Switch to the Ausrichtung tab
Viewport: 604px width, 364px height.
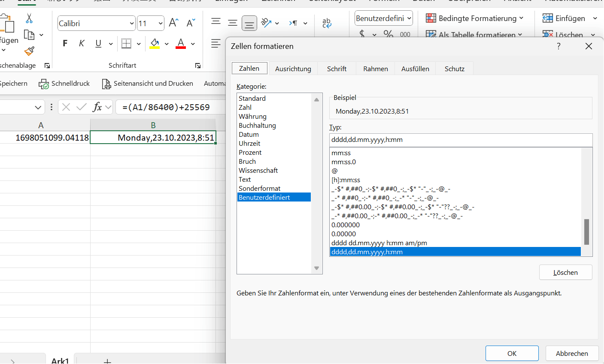point(293,69)
